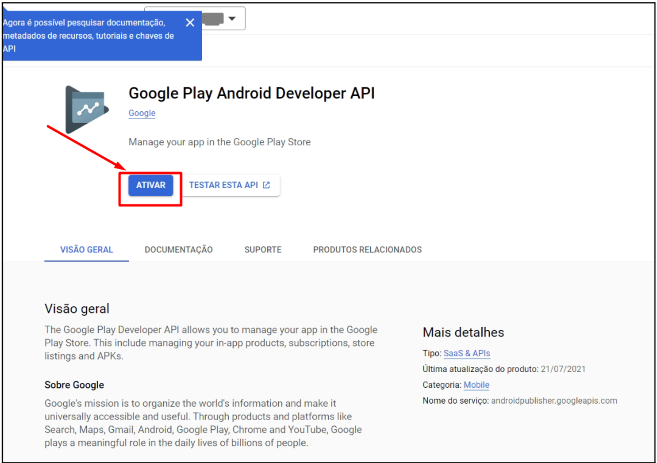Click the 'Sobre Google' heading

click(x=74, y=385)
